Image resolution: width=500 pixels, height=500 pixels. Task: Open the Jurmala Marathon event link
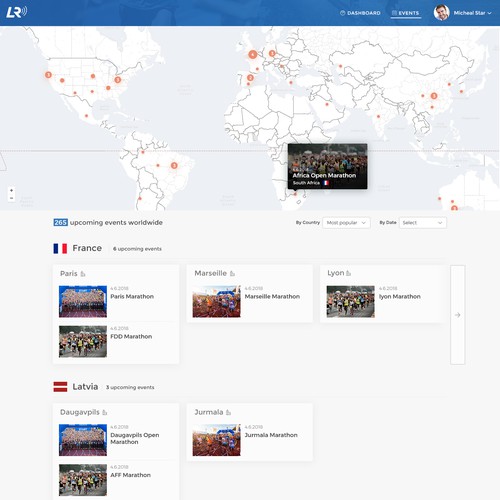(271, 435)
